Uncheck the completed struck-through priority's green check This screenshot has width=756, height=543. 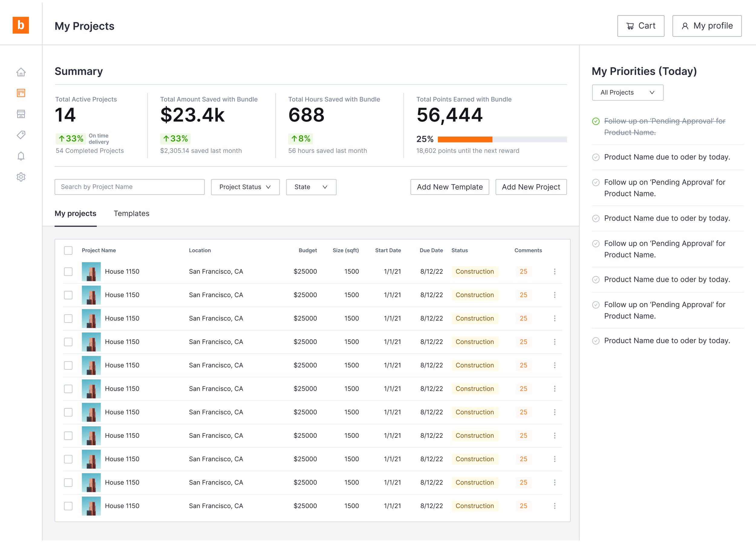[x=596, y=121]
